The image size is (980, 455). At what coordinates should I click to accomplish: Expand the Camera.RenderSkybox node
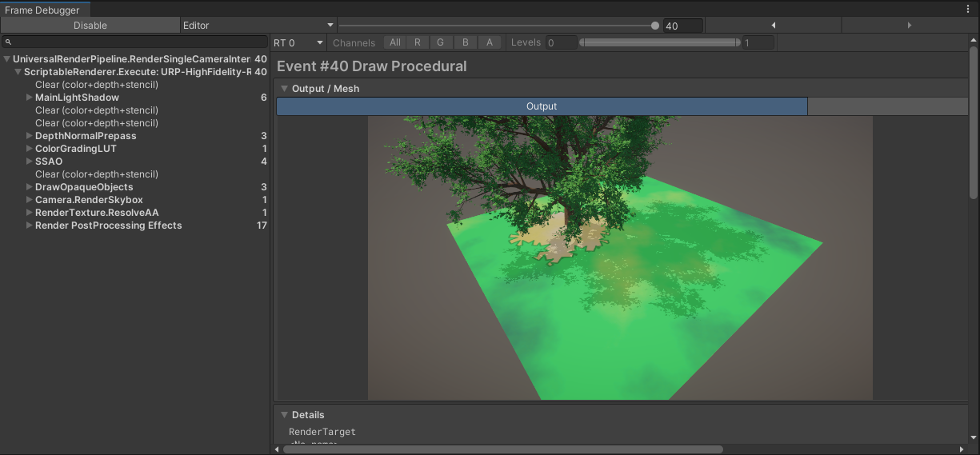[29, 200]
